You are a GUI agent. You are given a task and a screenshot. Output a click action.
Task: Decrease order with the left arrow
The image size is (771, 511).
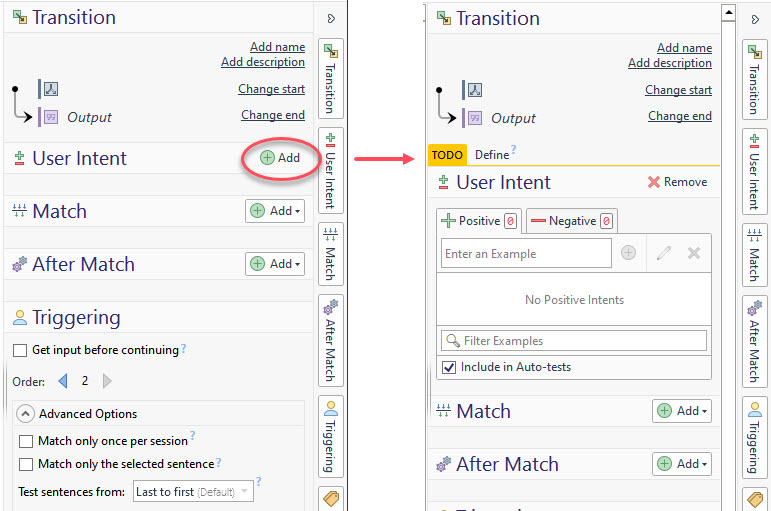click(x=63, y=381)
